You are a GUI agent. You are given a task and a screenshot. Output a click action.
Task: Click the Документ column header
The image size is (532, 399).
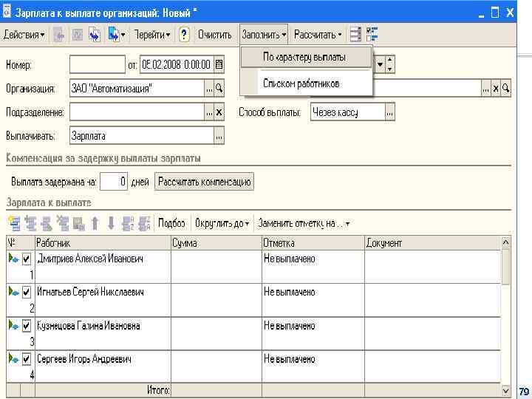tap(433, 243)
